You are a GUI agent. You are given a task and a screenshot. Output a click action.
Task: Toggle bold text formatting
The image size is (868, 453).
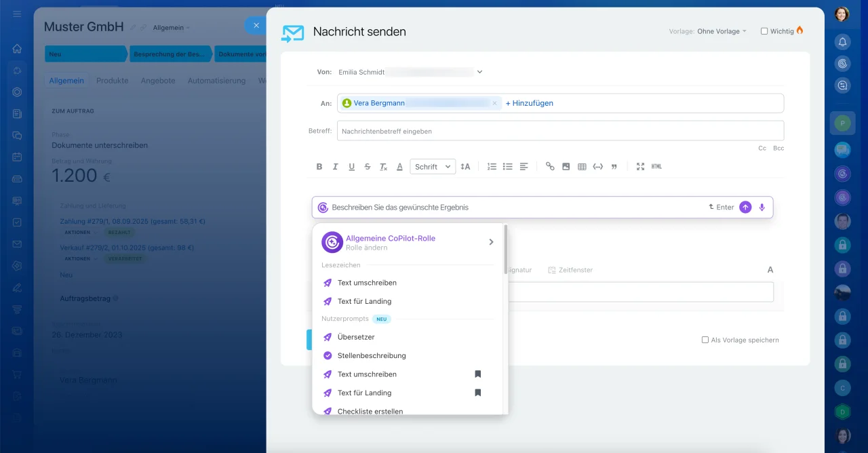pos(319,167)
